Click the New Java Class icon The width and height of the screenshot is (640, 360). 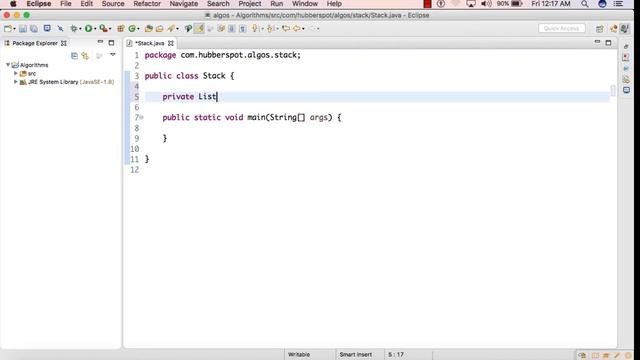[x=132, y=29]
